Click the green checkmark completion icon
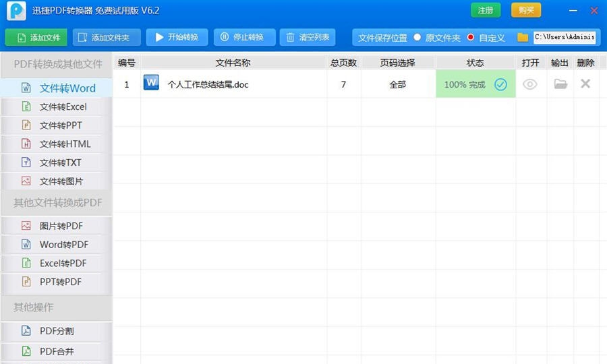This screenshot has height=364, width=607. click(500, 84)
